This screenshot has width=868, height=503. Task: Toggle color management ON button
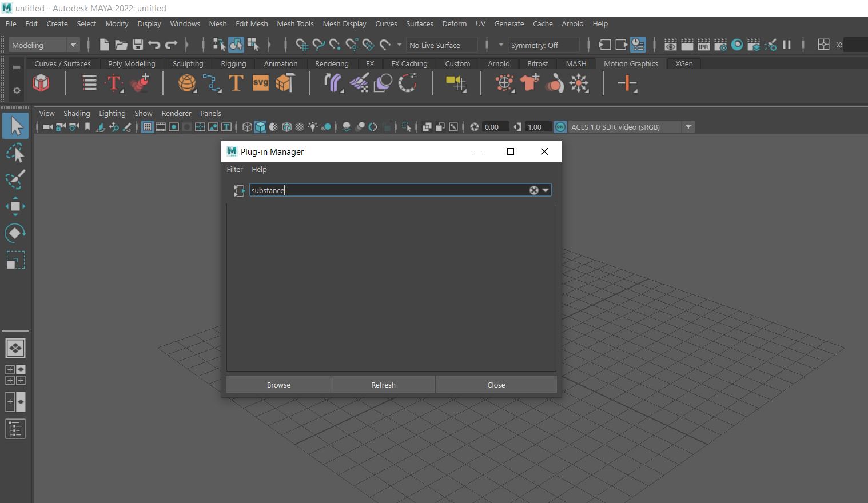pos(560,127)
